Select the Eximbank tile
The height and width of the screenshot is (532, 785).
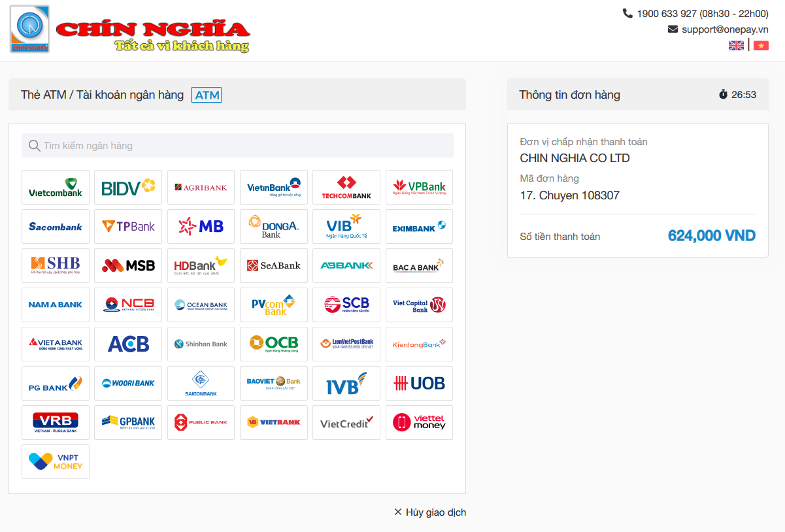pos(419,227)
